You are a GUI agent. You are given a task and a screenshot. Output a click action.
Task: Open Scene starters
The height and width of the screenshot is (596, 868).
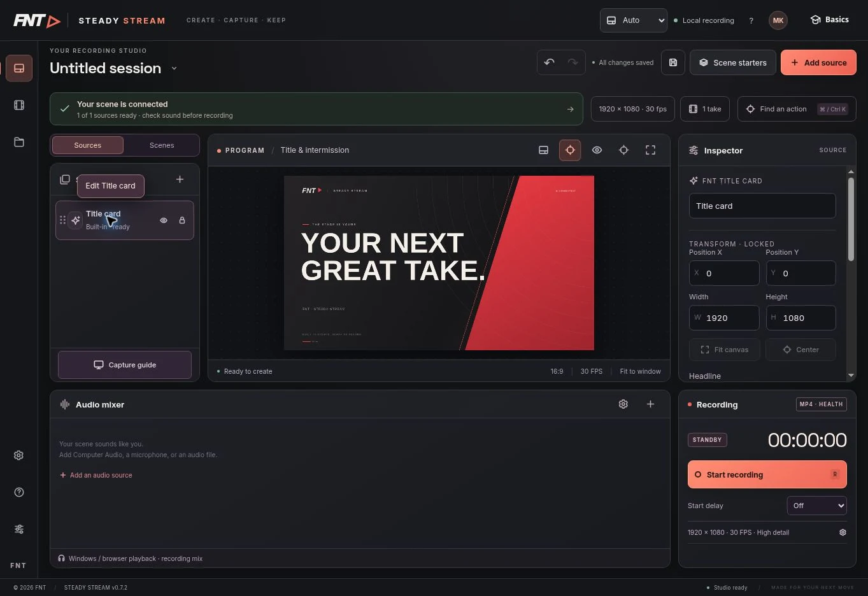tap(733, 62)
